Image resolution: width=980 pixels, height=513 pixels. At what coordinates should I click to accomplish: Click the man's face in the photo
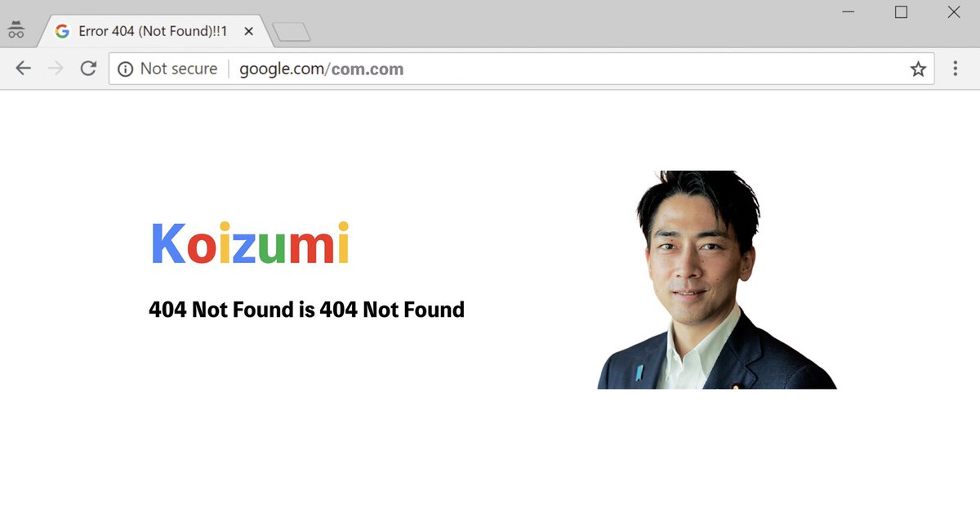(693, 259)
